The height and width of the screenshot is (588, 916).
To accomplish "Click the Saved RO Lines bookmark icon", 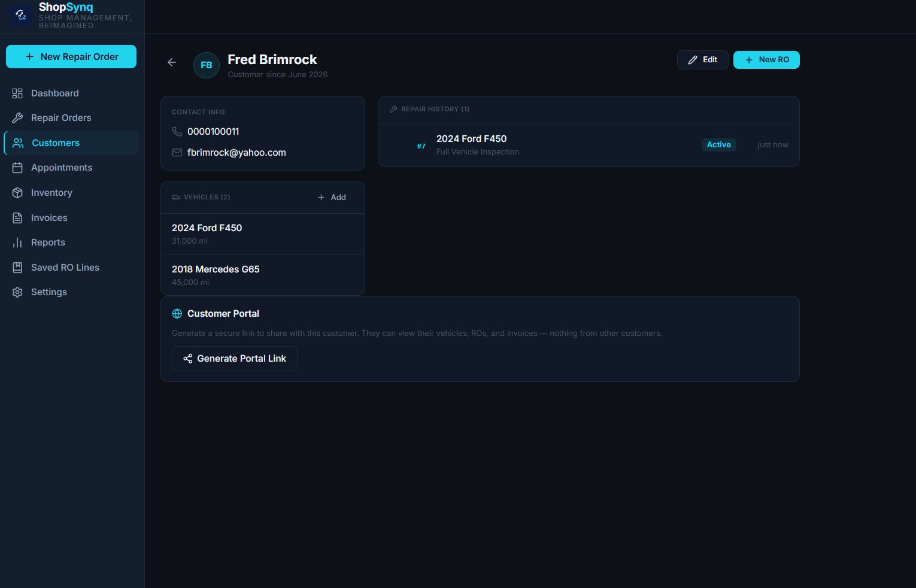I will [17, 268].
